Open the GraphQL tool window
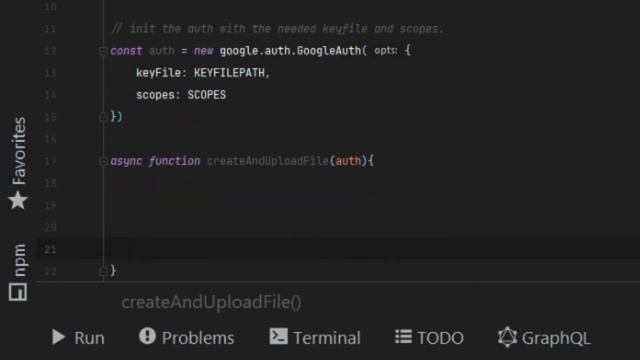Image resolution: width=640 pixels, height=360 pixels. coord(544,338)
